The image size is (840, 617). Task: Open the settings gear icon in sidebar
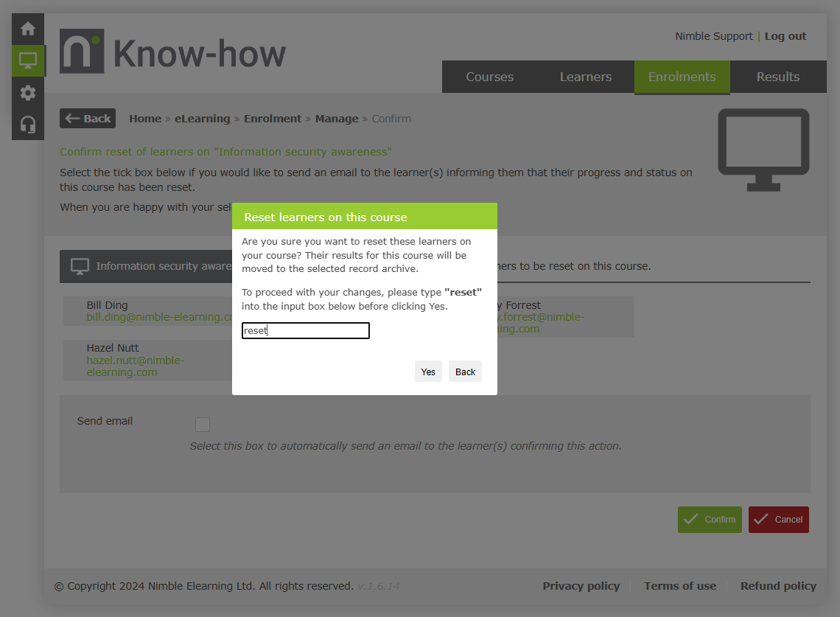[28, 93]
